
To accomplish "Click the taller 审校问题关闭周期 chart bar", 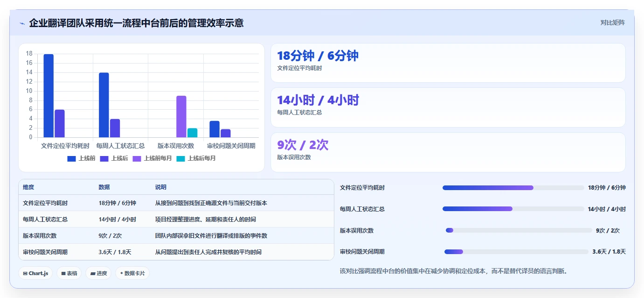I will click(x=215, y=129).
